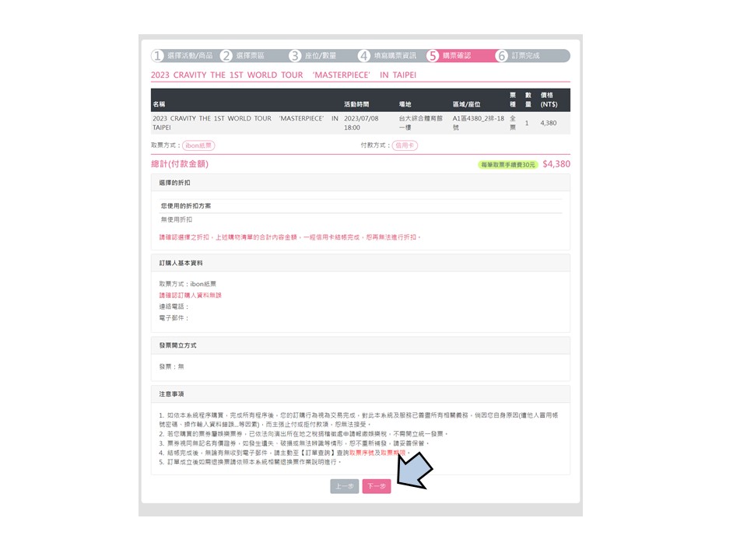Click the green 每筆取票手續費30元 badge
747x560 pixels.
click(508, 165)
